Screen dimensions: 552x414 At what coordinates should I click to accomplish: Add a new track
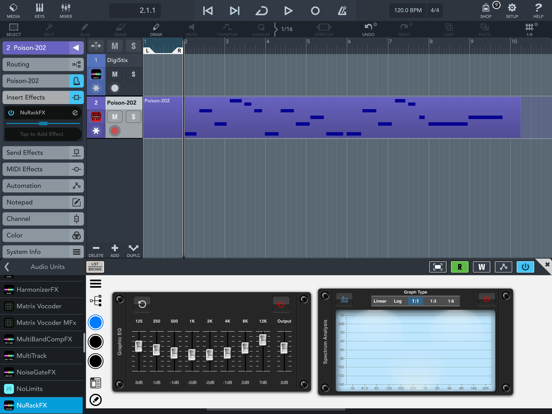click(x=115, y=251)
